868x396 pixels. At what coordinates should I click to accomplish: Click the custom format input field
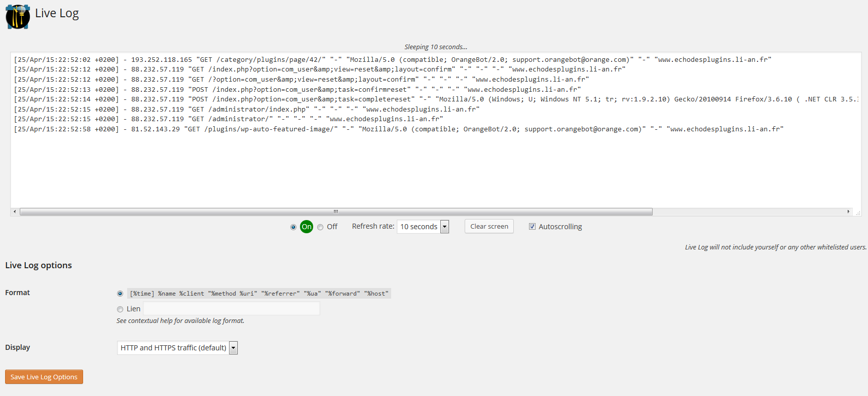tap(232, 308)
